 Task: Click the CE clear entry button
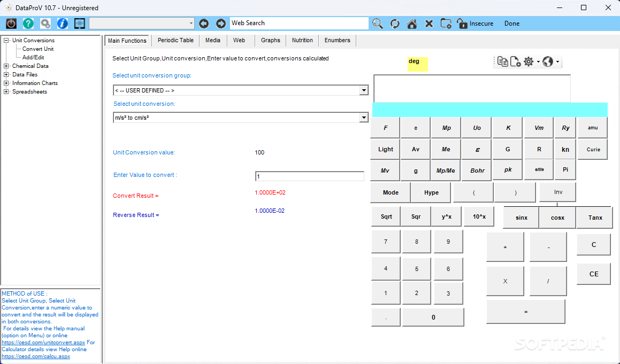coord(593,274)
